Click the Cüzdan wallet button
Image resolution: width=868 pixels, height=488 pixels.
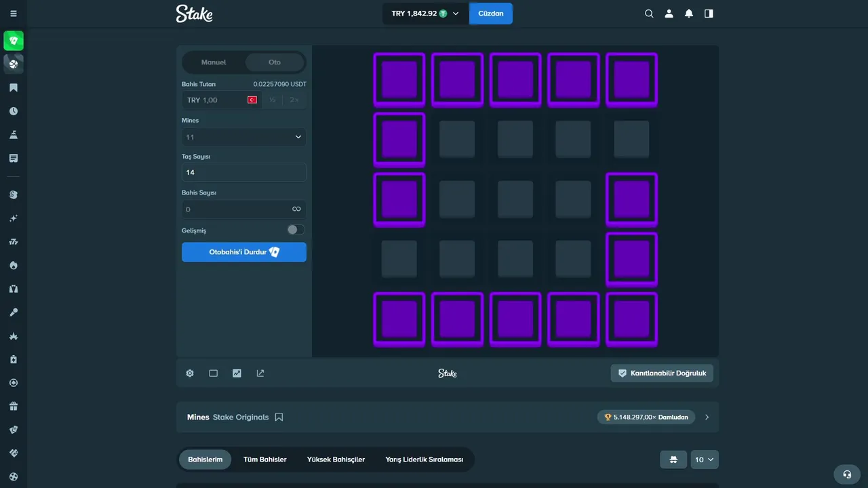(491, 14)
